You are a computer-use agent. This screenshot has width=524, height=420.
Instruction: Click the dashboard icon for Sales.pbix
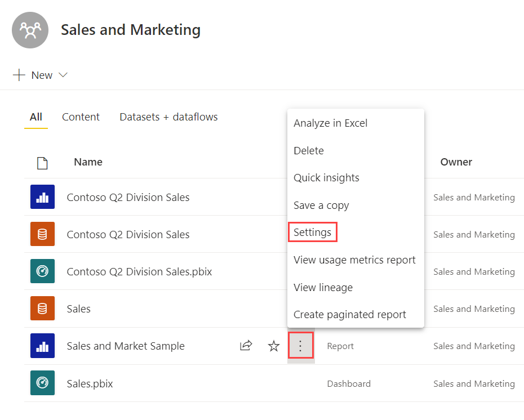(42, 383)
